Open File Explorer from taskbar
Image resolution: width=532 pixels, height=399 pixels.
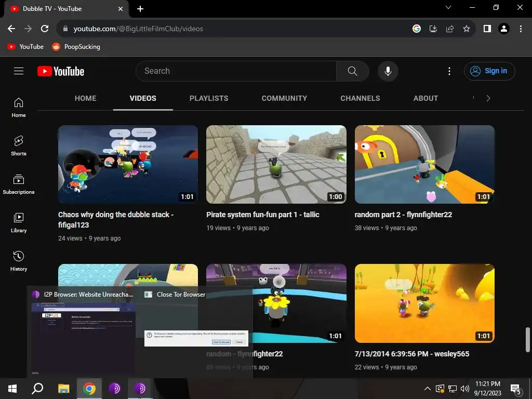pyautogui.click(x=63, y=389)
